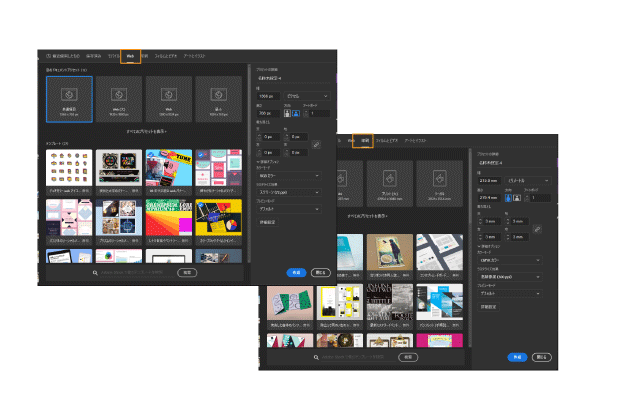Image resolution: width=620 pixels, height=420 pixels.
Task: Click the bleed link chain icon, right dialog
Action: [x=536, y=228]
